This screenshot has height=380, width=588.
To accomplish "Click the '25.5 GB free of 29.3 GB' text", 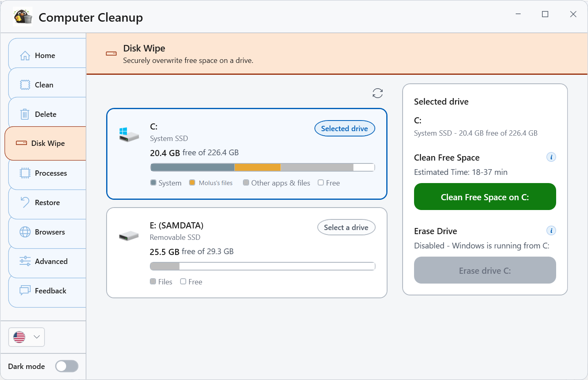I will click(x=192, y=252).
